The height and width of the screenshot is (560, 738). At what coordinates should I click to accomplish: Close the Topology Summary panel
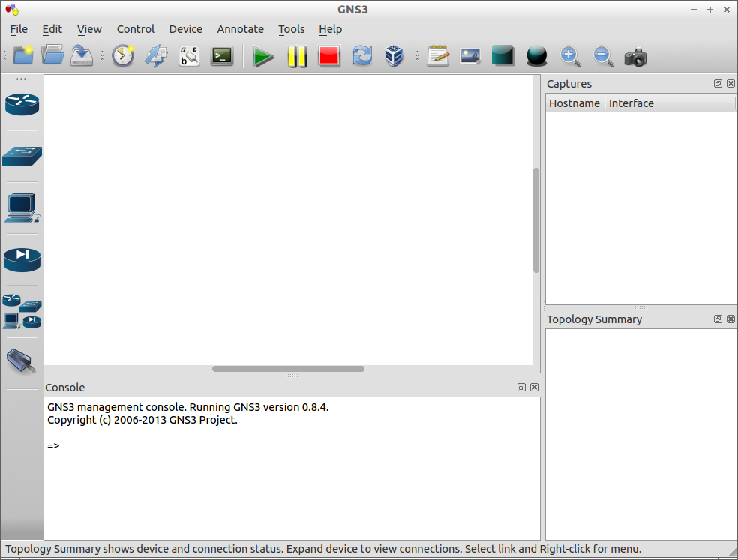(x=730, y=319)
